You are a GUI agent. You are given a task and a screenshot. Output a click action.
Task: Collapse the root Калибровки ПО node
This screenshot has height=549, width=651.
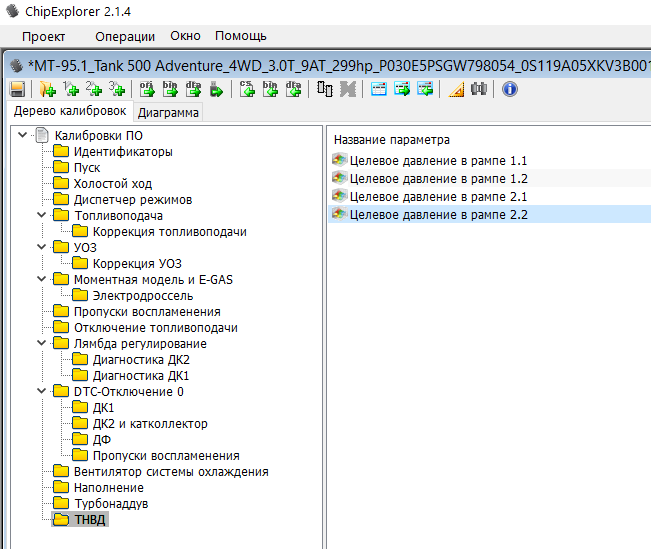(23, 136)
